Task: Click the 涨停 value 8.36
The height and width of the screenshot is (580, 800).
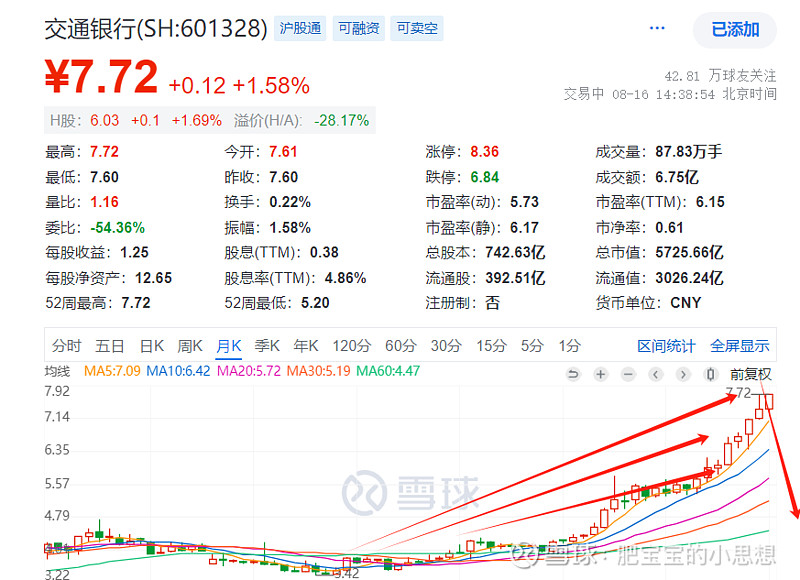Action: point(485,152)
